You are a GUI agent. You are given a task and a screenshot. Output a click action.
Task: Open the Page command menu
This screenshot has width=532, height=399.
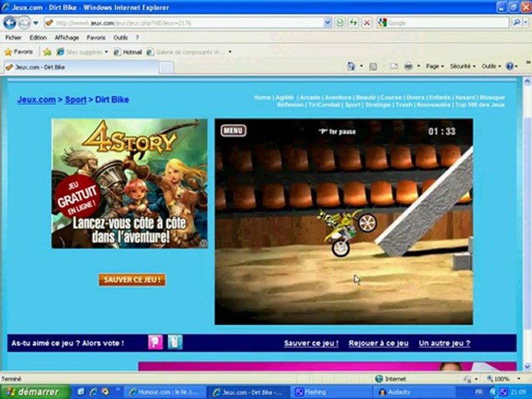[x=434, y=66]
